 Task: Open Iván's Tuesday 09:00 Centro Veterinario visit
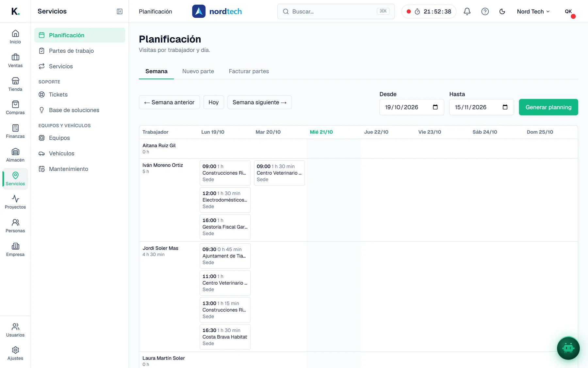coord(279,173)
